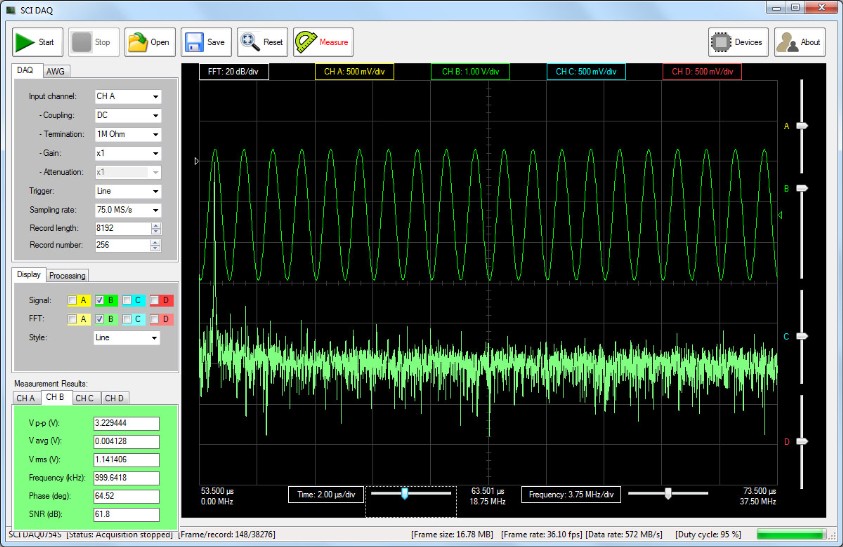Switch to the Processing tab
This screenshot has height=547, width=843.
(67, 275)
